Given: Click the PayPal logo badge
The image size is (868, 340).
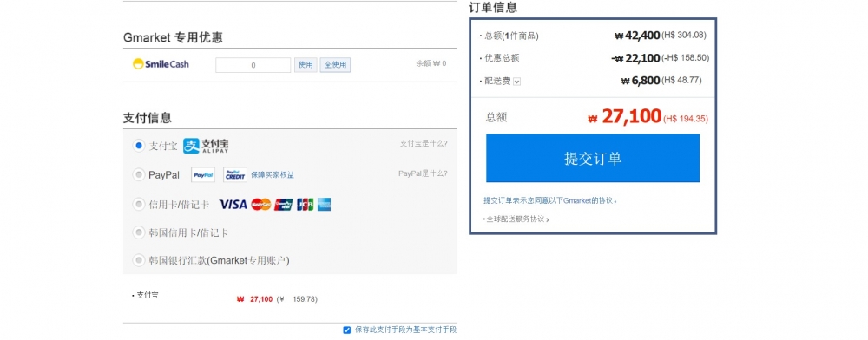Looking at the screenshot, I should pyautogui.click(x=203, y=174).
